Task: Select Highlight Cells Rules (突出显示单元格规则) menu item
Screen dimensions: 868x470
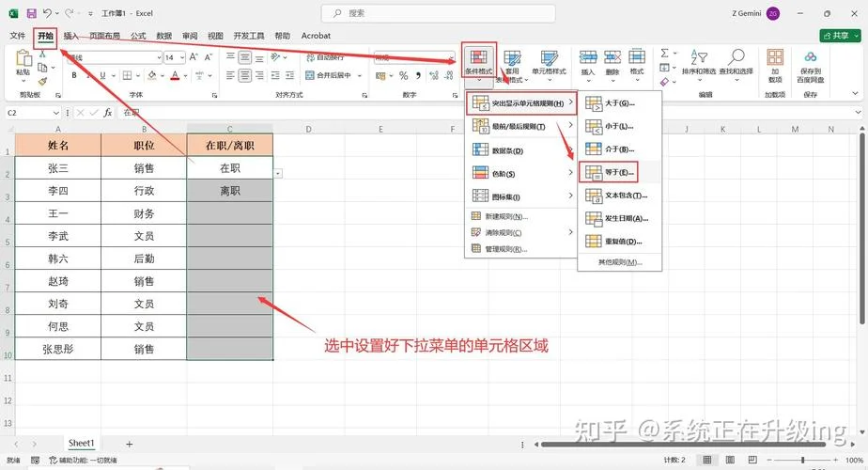Action: pos(521,103)
